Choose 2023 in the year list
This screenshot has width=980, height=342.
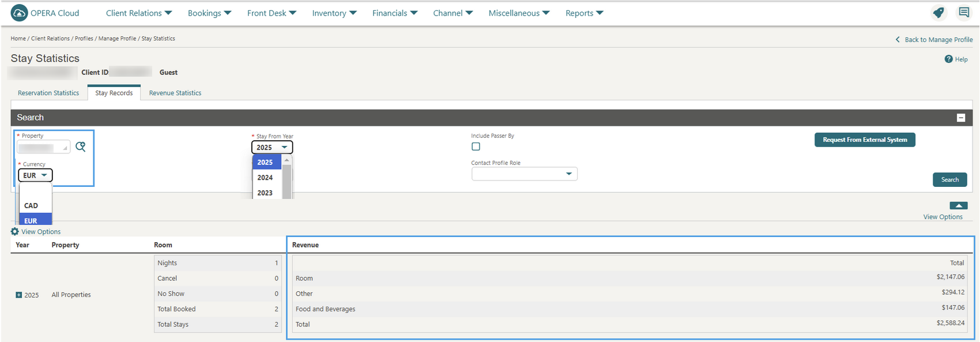click(x=266, y=193)
